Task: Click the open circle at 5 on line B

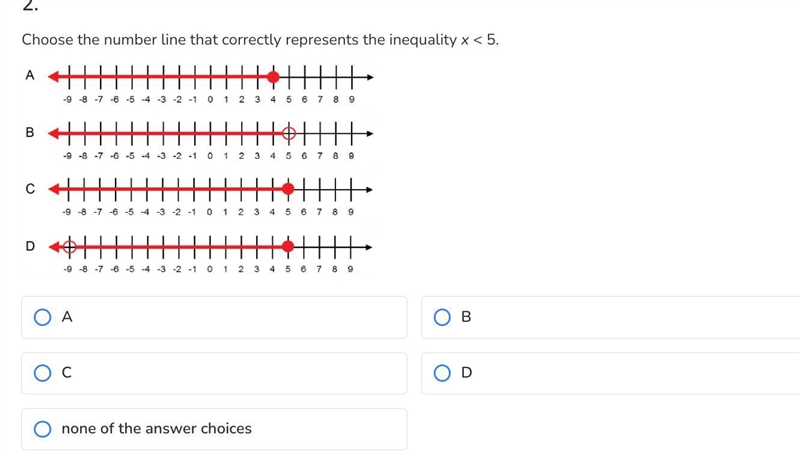Action: [x=289, y=134]
